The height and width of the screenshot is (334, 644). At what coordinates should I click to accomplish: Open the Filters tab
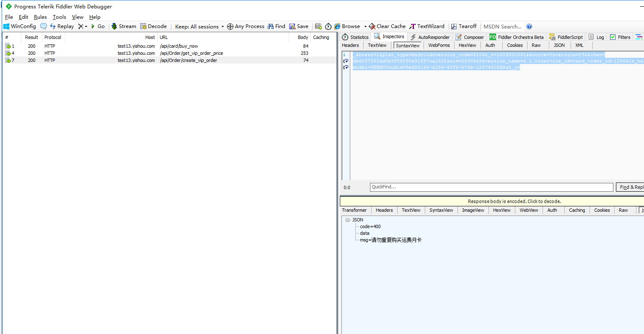tap(620, 37)
